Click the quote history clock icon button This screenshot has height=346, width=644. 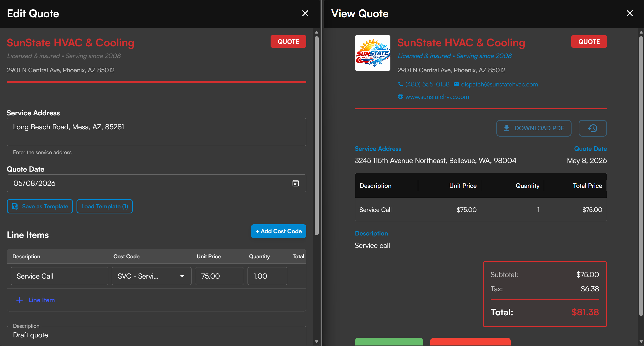593,128
